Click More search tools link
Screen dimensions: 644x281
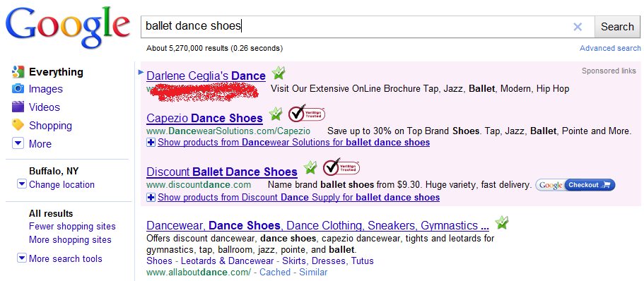pyautogui.click(x=65, y=259)
